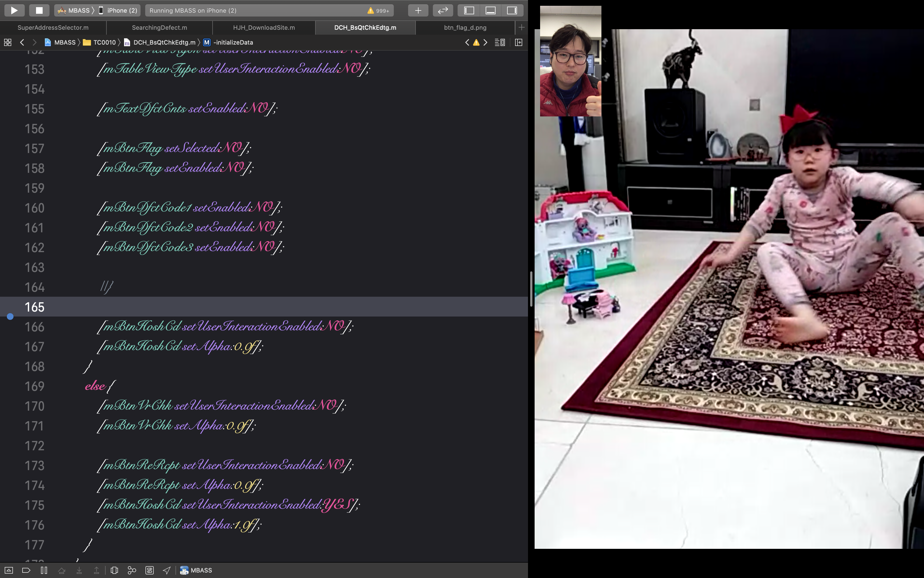The width and height of the screenshot is (924, 578).
Task: Click the YES value on line 175
Action: (x=337, y=505)
